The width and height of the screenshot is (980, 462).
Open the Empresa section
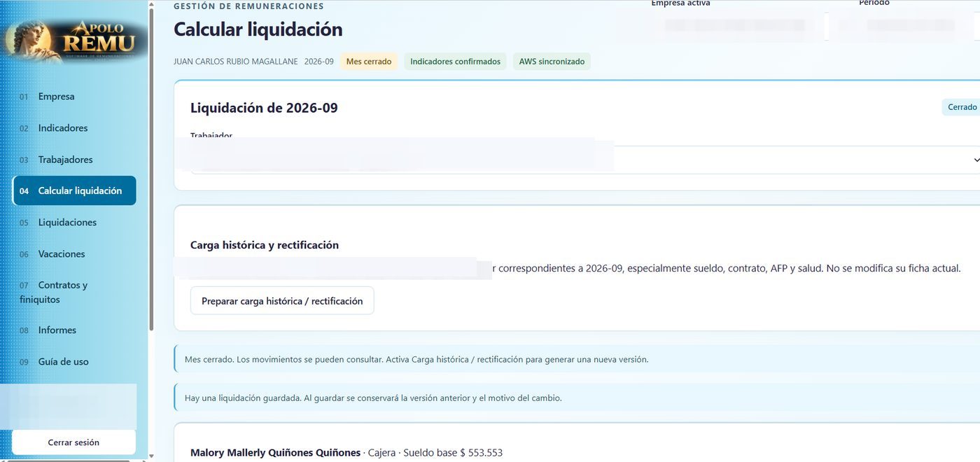tap(56, 97)
